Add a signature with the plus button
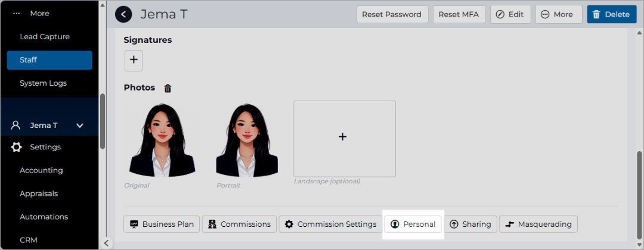 click(134, 61)
